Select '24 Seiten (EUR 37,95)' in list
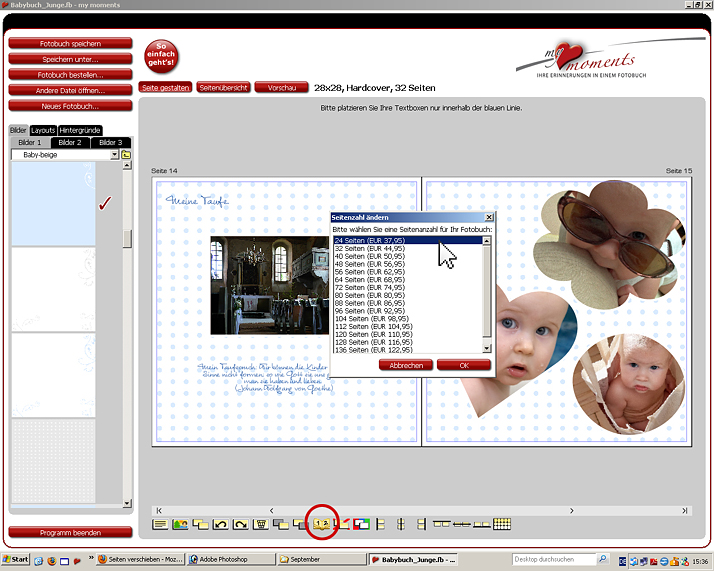The image size is (714, 571). click(408, 240)
